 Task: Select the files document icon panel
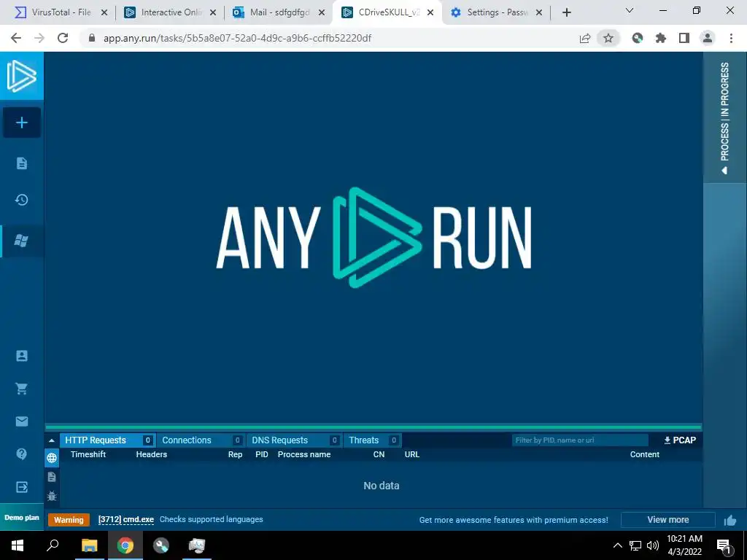tap(52, 477)
